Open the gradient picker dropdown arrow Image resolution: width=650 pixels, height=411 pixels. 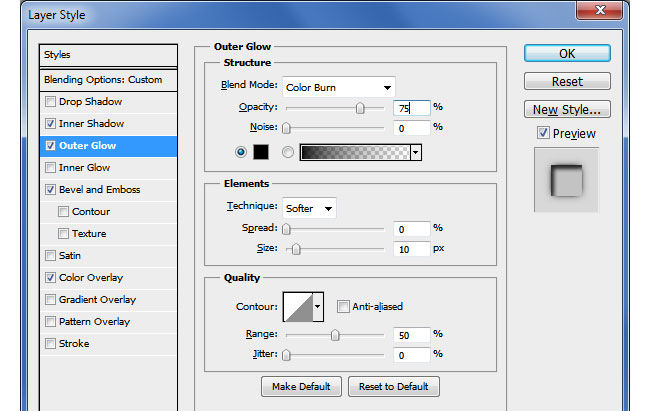416,153
